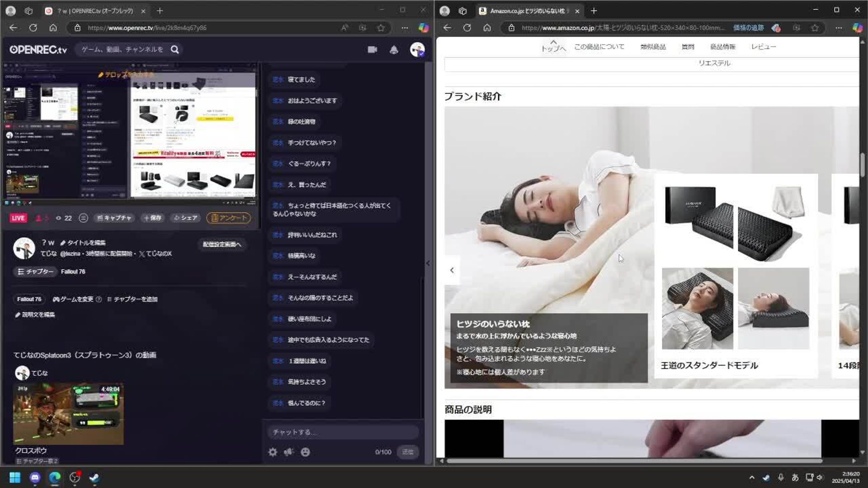868x488 pixels.
Task: Toggle Japanese IME indicator in tray
Action: 795,478
